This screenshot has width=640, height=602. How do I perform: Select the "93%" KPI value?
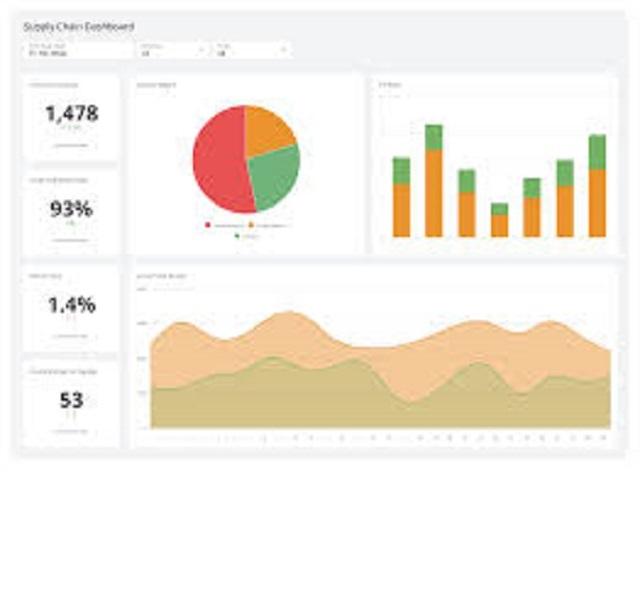71,209
